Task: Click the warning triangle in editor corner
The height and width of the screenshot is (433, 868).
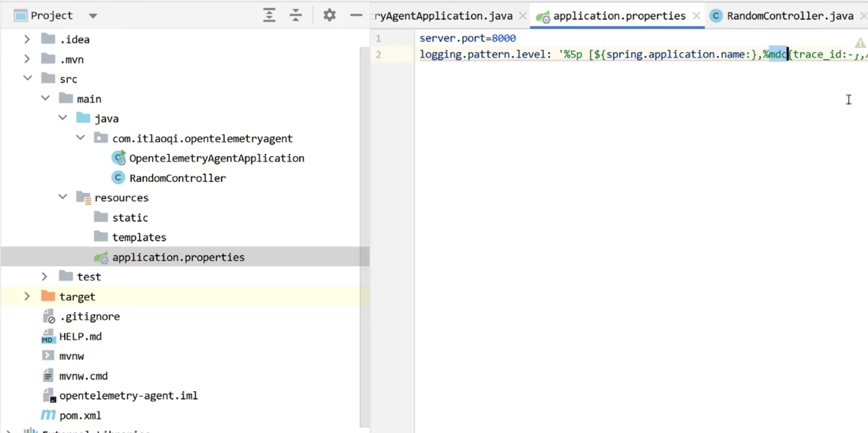Action: pos(860,43)
